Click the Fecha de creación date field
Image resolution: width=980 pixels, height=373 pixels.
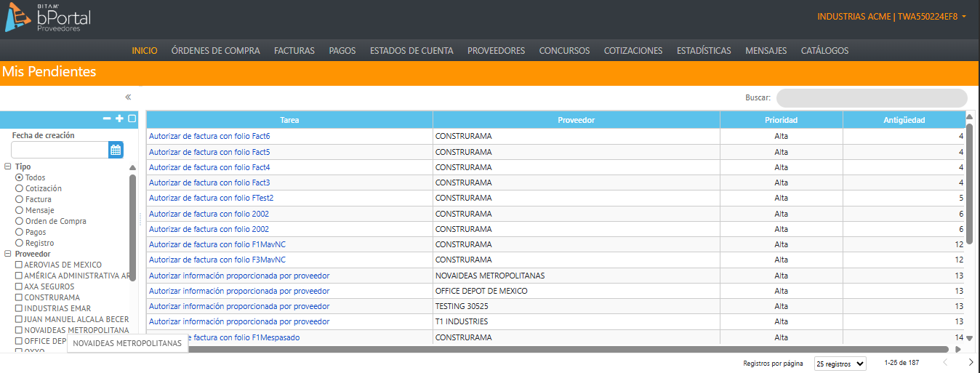(x=60, y=150)
